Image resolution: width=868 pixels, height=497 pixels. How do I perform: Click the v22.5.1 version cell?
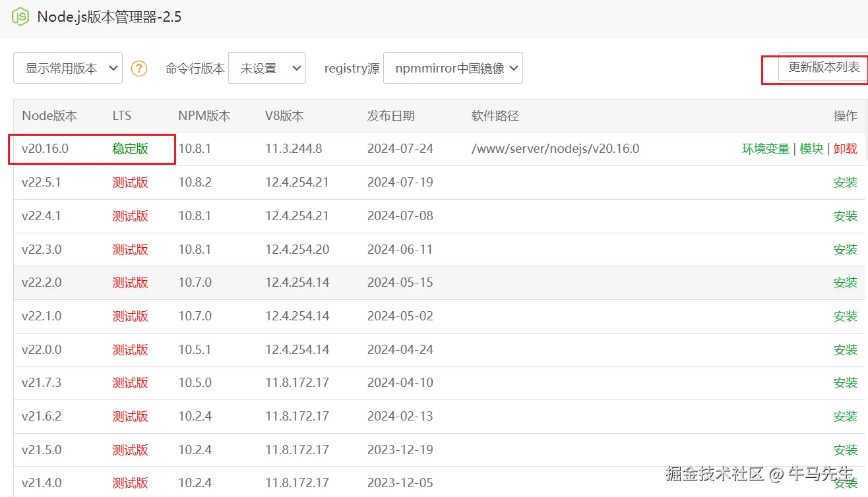tap(42, 183)
